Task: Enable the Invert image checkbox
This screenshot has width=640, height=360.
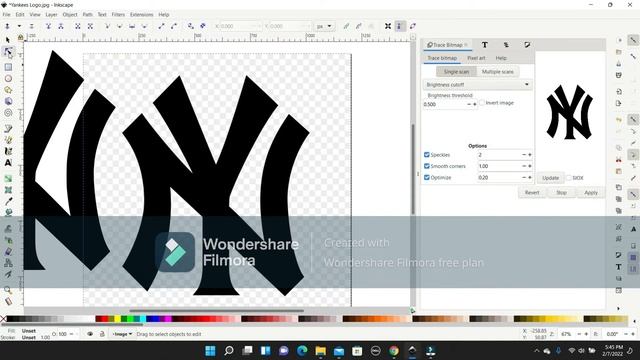Action: [482, 103]
